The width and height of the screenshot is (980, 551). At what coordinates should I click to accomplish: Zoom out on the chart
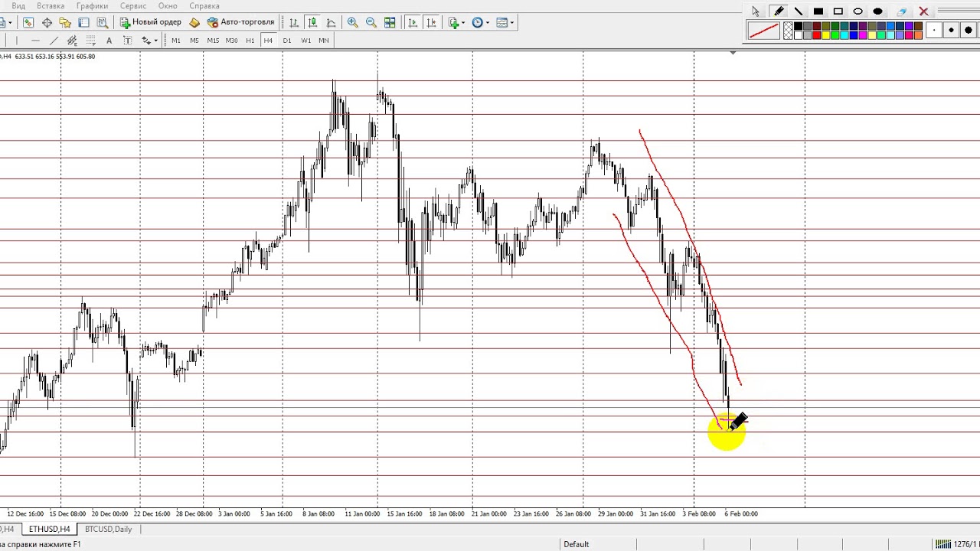click(371, 23)
